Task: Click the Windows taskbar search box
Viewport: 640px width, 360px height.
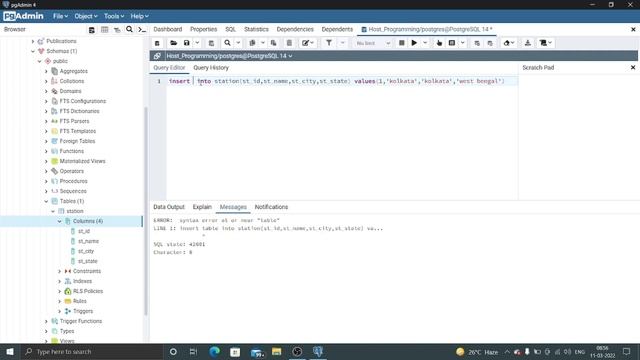Action: (91, 352)
